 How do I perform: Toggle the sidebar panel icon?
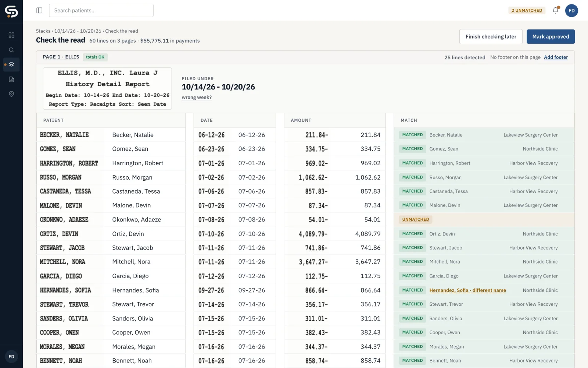click(x=39, y=10)
